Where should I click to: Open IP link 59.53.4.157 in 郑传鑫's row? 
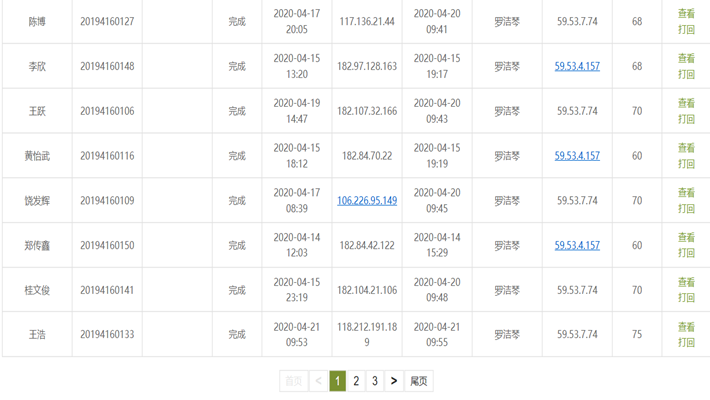click(577, 246)
